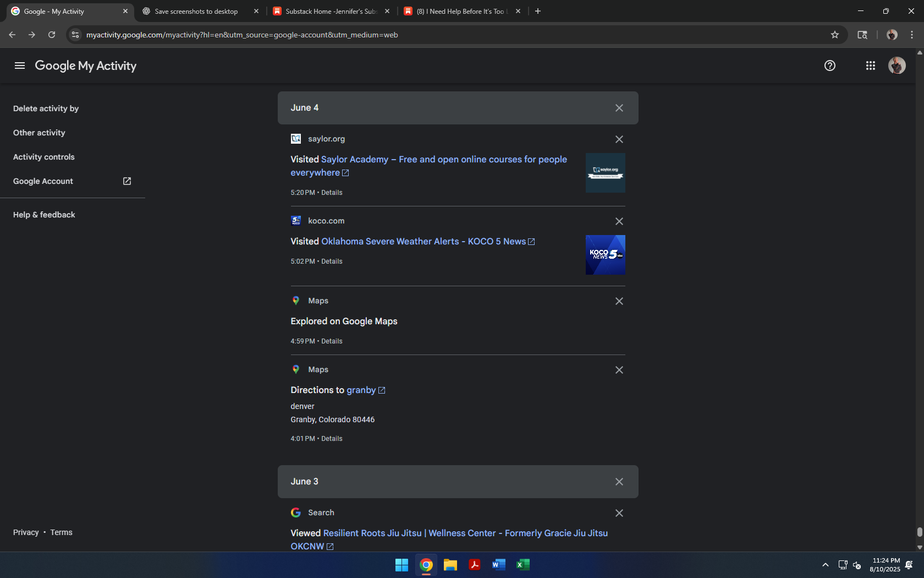
Task: Click the KOCO 5 News thumbnail
Action: coord(606,255)
